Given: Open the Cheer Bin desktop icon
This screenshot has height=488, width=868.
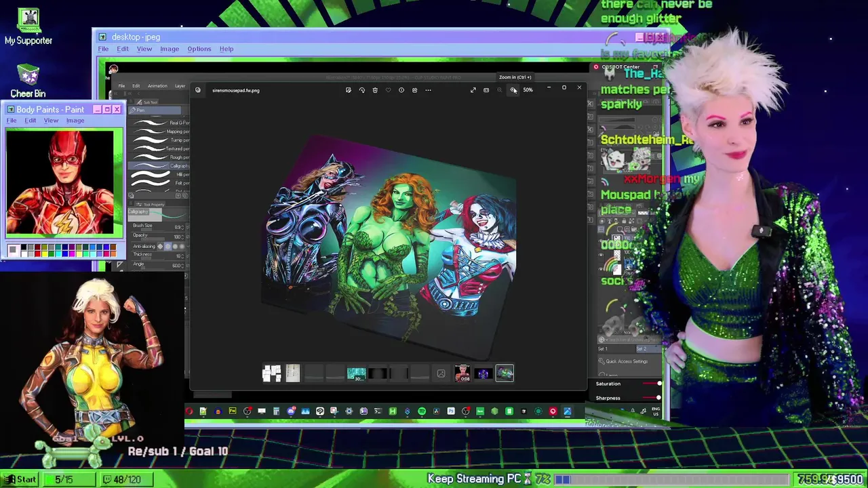Looking at the screenshot, I should [x=28, y=81].
